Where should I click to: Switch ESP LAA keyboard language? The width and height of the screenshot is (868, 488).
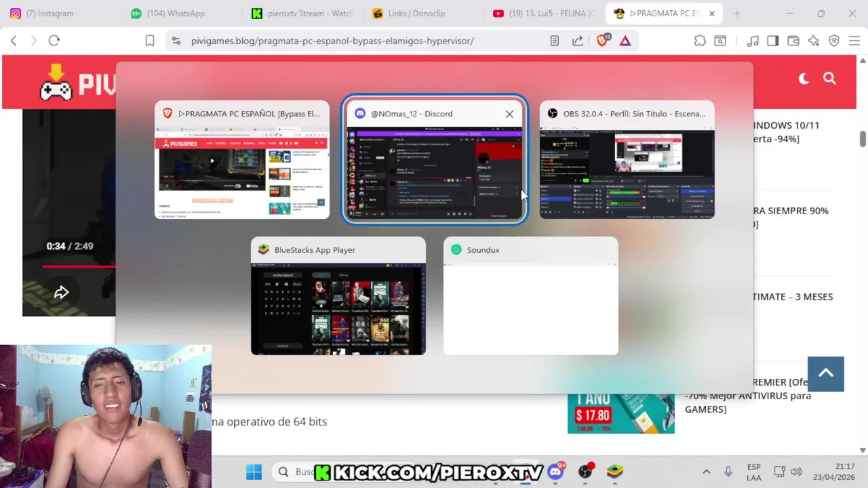[753, 472]
